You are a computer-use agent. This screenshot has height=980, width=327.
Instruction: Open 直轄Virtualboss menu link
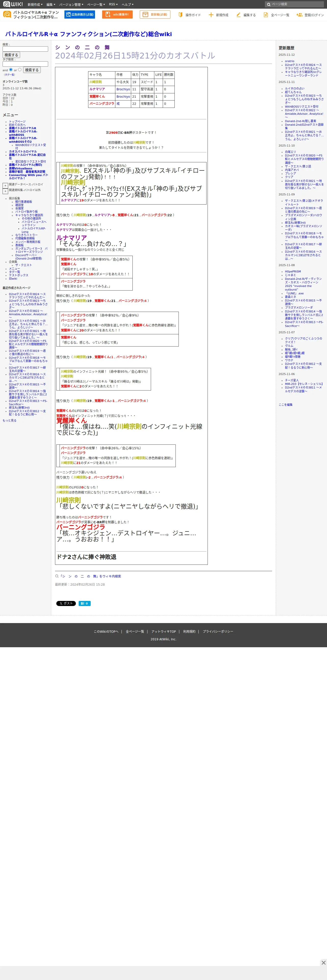(x=21, y=168)
